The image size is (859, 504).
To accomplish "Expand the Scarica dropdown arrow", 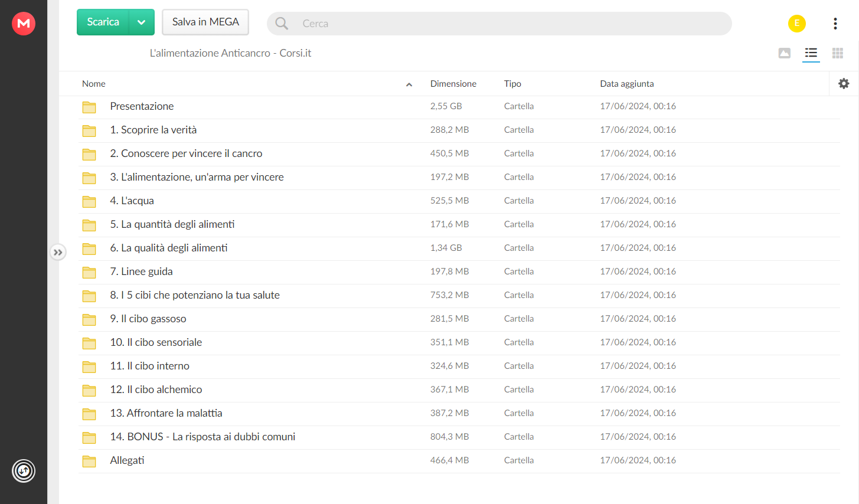I will (x=142, y=22).
